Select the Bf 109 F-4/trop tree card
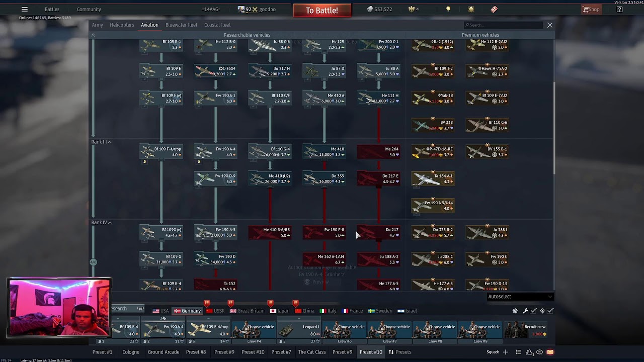This screenshot has width=644, height=362. pyautogui.click(x=161, y=152)
